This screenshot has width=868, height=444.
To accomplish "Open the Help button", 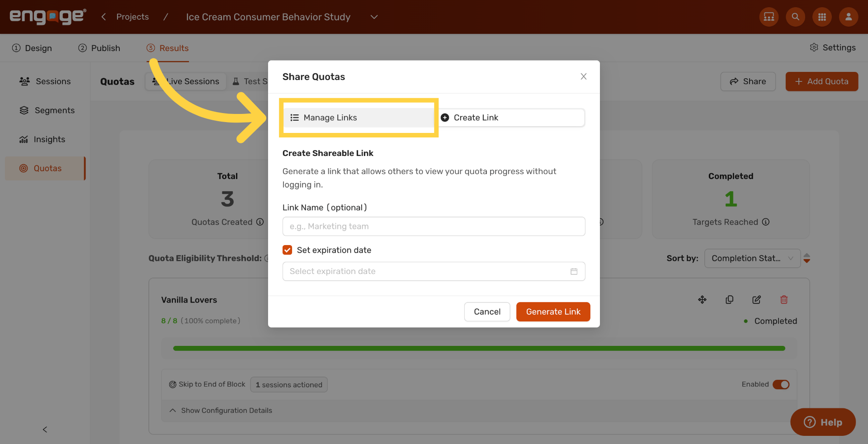I will pos(823,422).
